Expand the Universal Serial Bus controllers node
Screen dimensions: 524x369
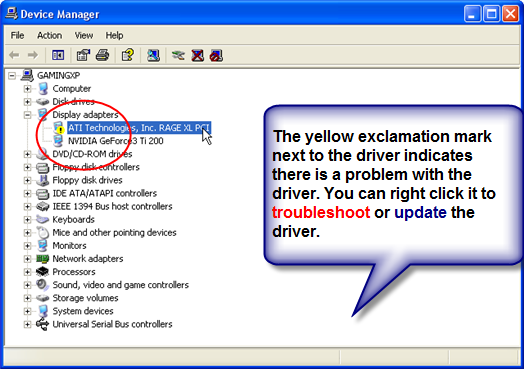(27, 324)
